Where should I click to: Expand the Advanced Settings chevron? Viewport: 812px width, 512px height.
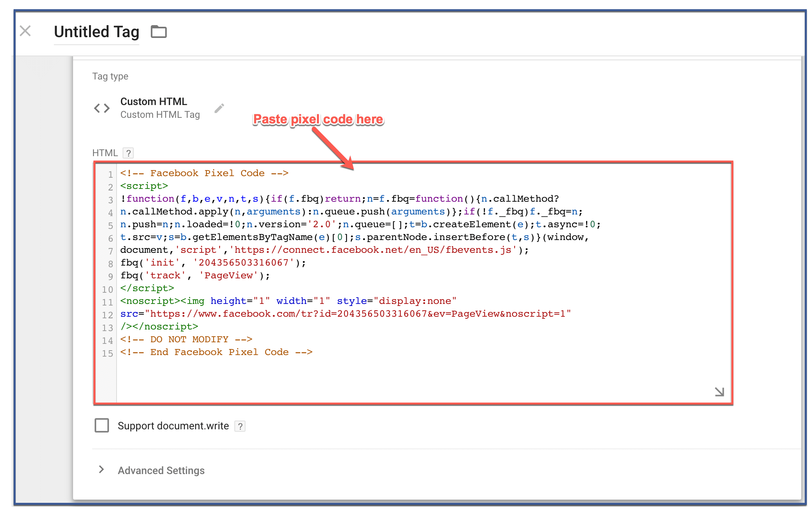(x=101, y=470)
